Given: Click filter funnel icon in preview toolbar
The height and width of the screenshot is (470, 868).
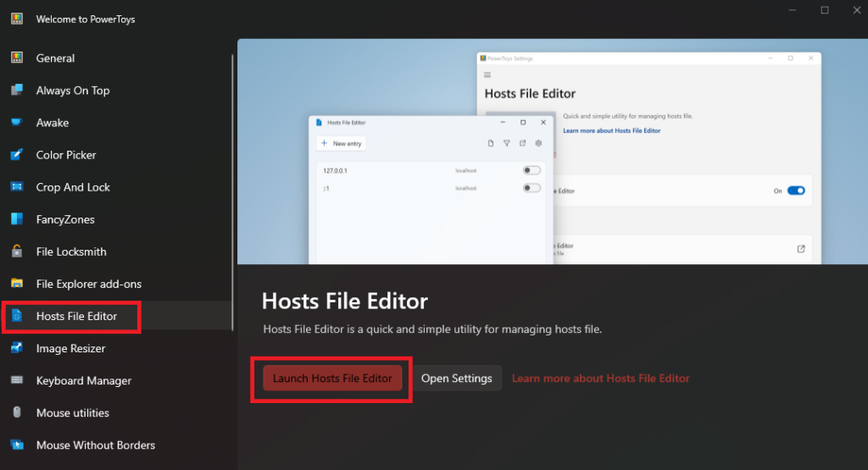Looking at the screenshot, I should click(507, 143).
